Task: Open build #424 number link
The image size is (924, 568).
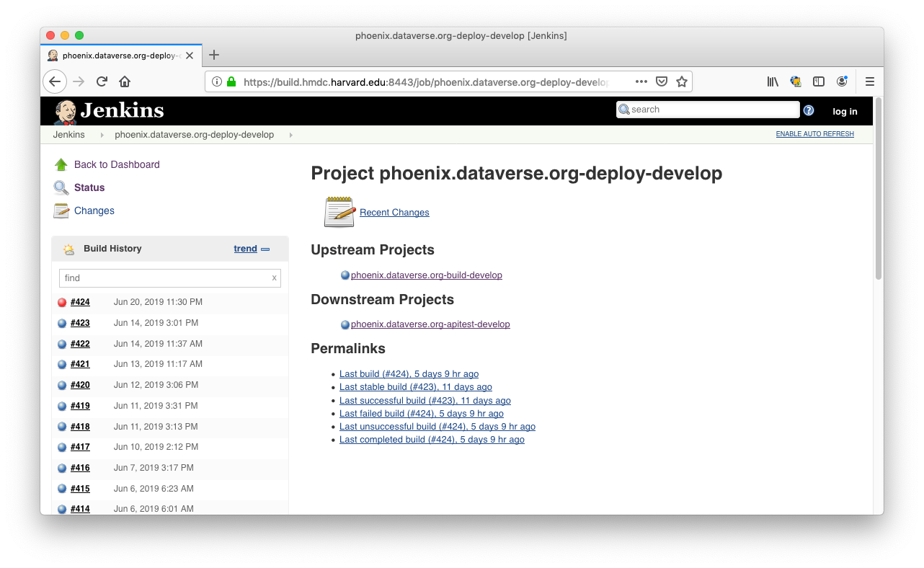Action: [80, 302]
